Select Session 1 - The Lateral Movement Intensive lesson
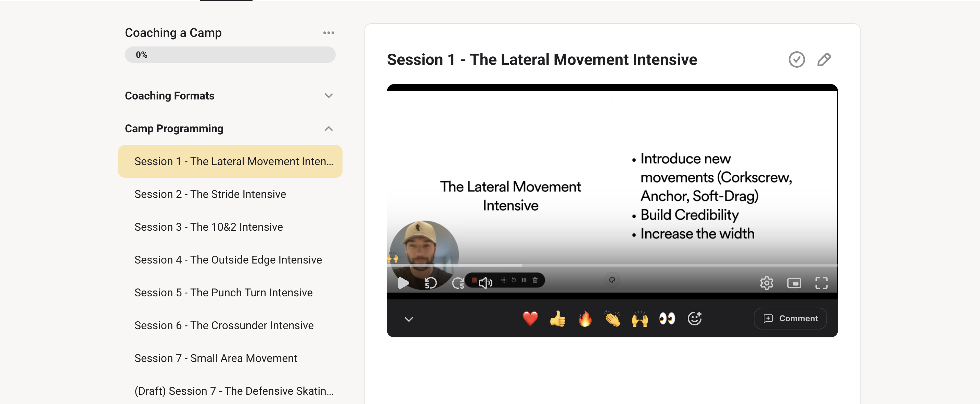 coord(230,162)
